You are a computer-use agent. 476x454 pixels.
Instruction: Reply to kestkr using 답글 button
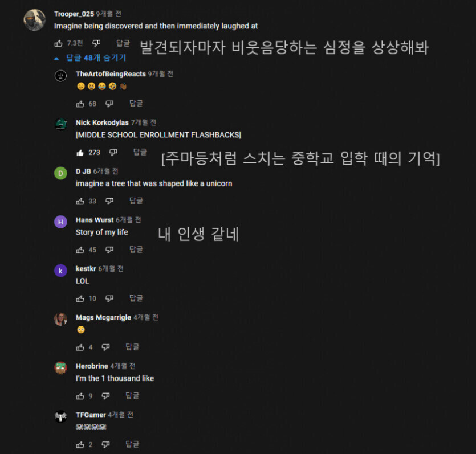(x=135, y=298)
